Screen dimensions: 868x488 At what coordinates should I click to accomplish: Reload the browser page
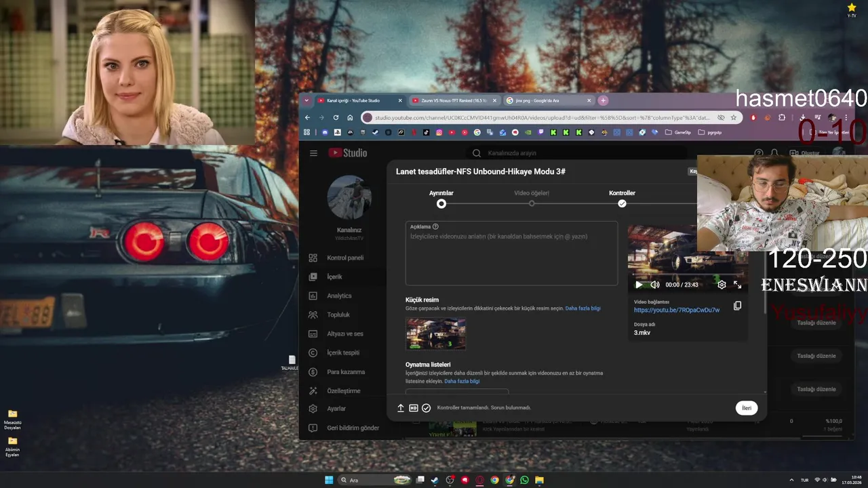[x=336, y=117]
